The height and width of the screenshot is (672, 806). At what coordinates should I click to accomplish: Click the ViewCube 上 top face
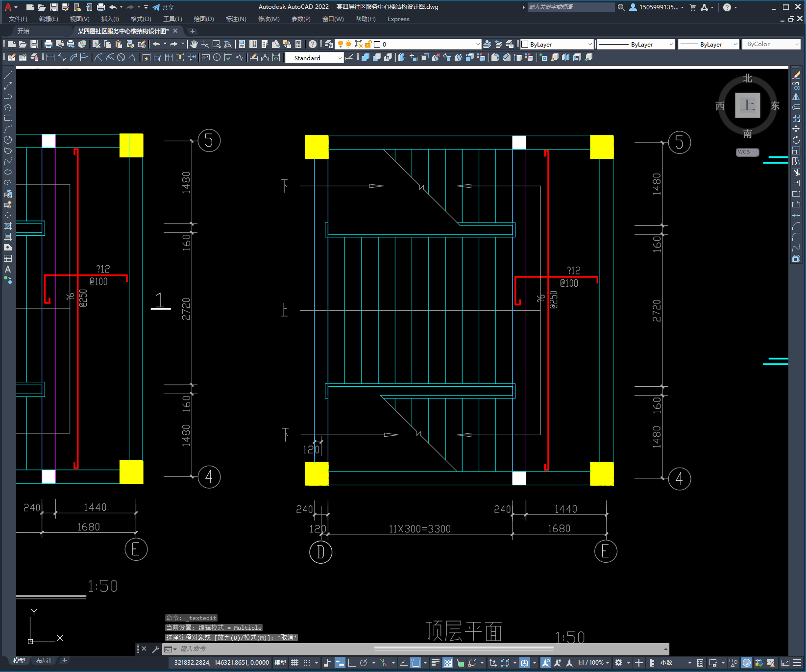point(747,105)
